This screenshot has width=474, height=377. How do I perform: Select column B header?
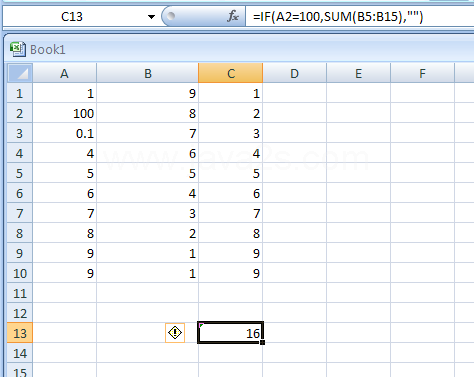click(x=148, y=73)
